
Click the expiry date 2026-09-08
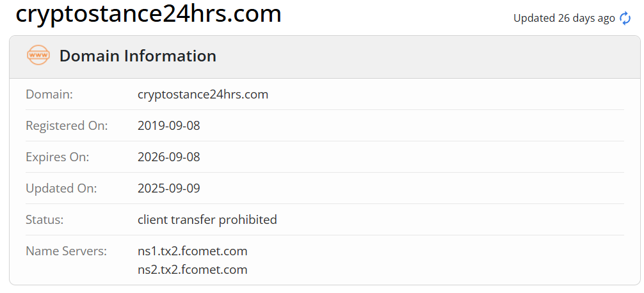point(168,157)
